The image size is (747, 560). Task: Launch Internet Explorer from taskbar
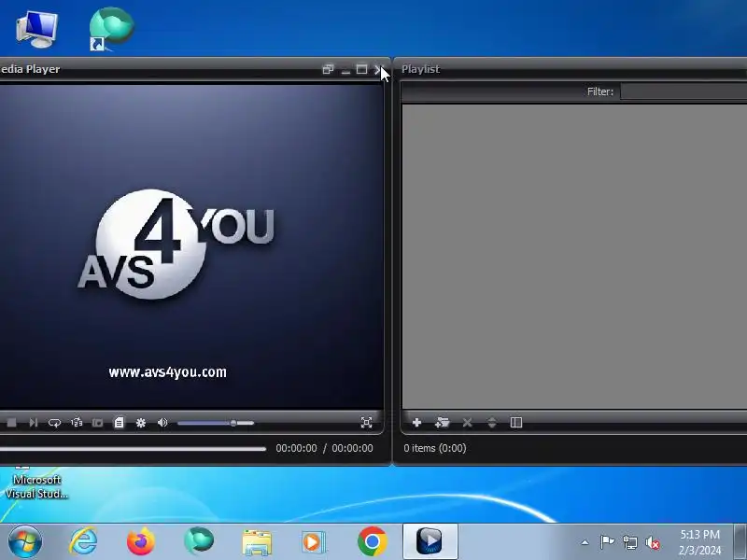[x=83, y=541]
